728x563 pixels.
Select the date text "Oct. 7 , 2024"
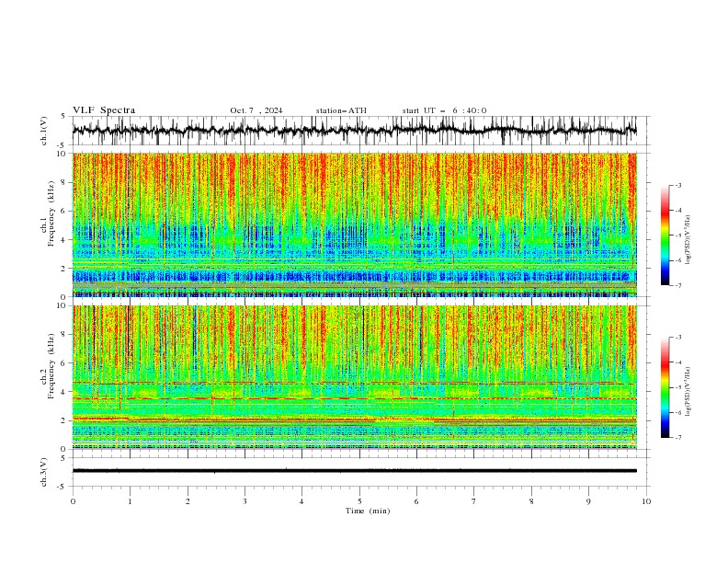(256, 110)
